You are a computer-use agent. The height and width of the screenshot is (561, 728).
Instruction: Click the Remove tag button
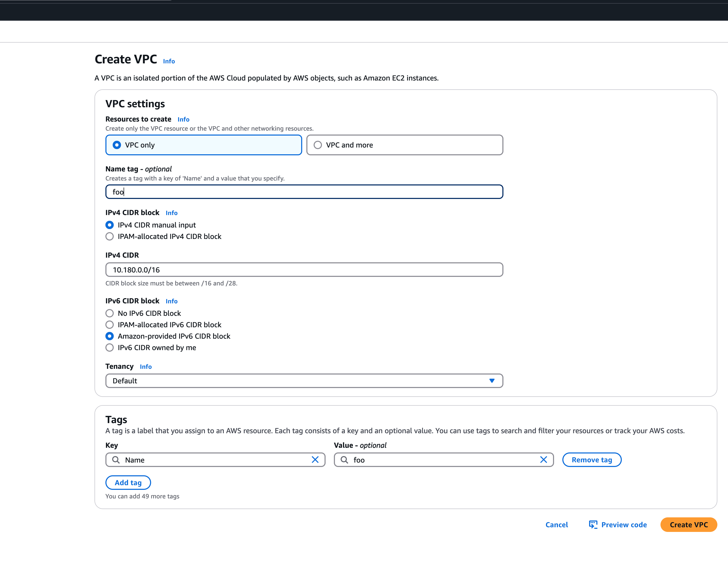point(591,460)
